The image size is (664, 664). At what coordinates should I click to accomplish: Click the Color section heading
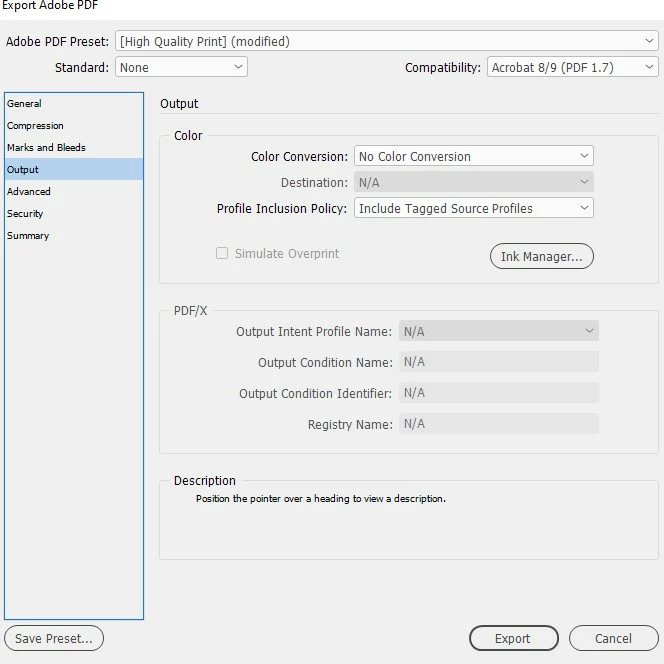(188, 136)
